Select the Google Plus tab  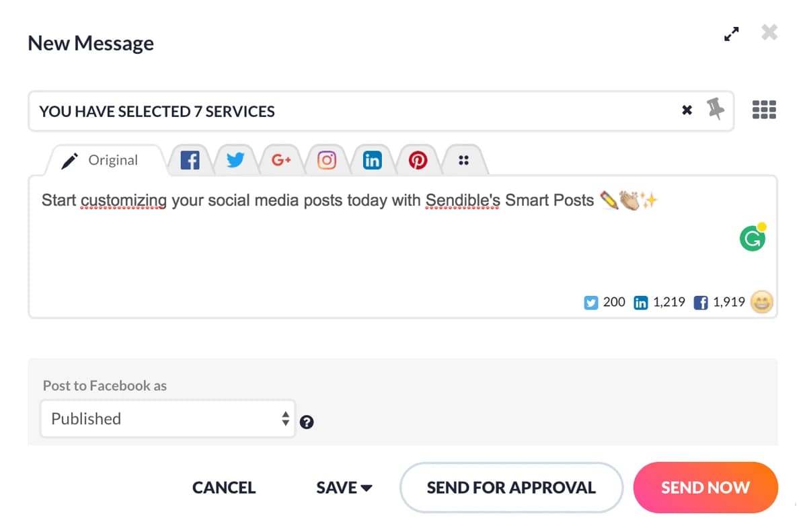pyautogui.click(x=281, y=161)
